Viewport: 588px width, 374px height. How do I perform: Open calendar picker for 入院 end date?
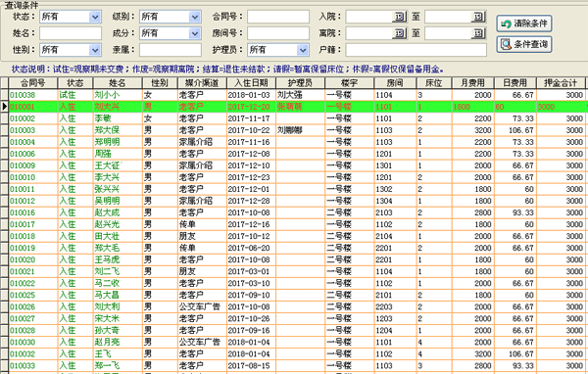(x=478, y=17)
